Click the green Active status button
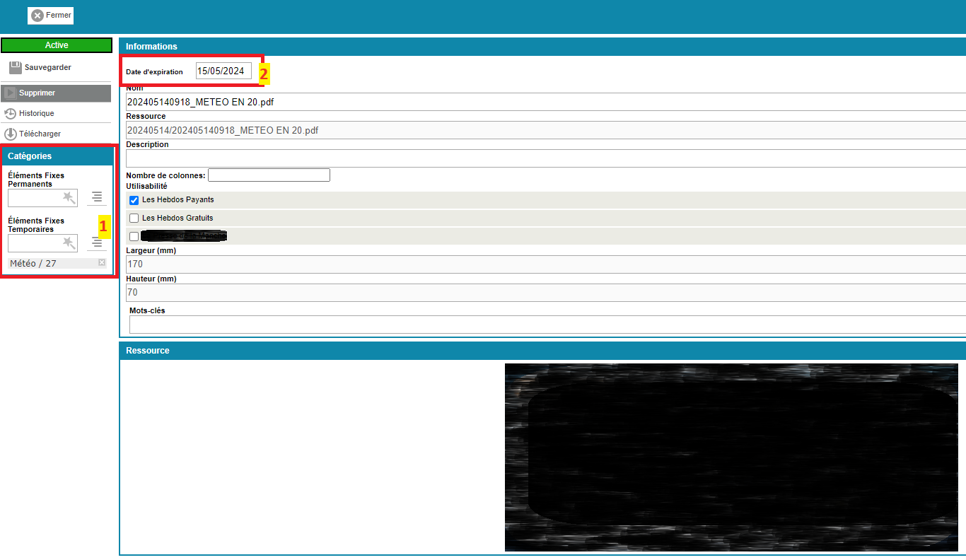This screenshot has width=966, height=560. pyautogui.click(x=57, y=45)
